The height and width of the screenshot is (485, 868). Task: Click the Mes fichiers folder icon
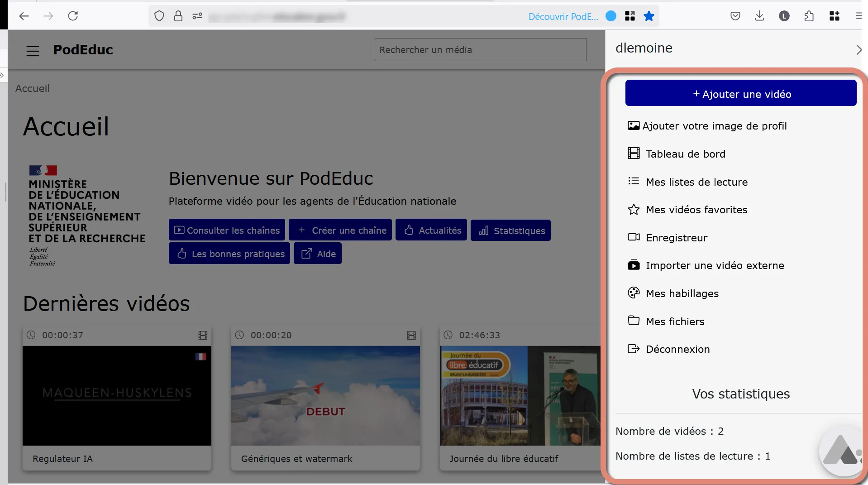click(634, 321)
